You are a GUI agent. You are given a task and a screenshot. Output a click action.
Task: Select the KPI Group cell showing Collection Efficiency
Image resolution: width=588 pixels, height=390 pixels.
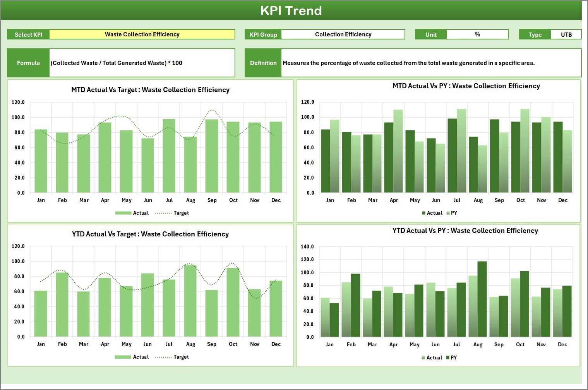pos(343,34)
